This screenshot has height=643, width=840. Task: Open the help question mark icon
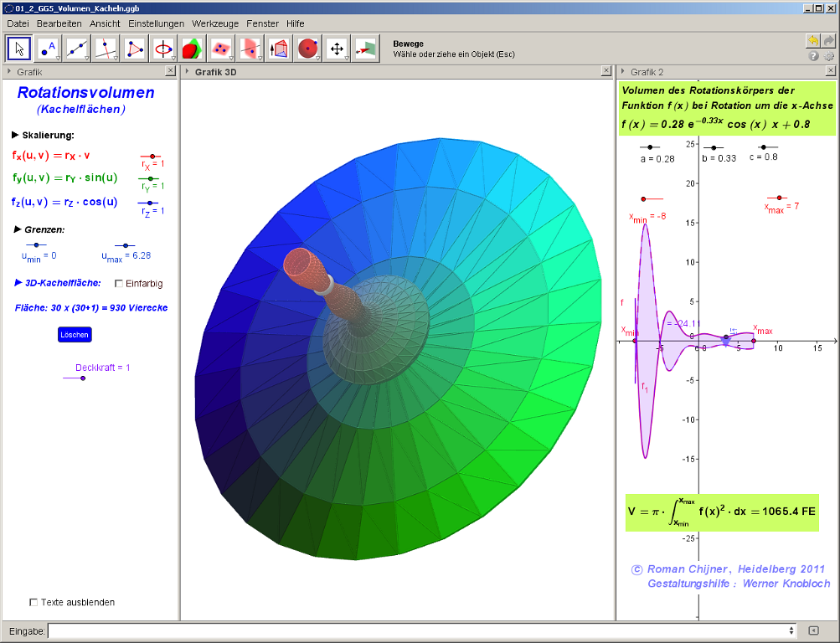tap(812, 56)
